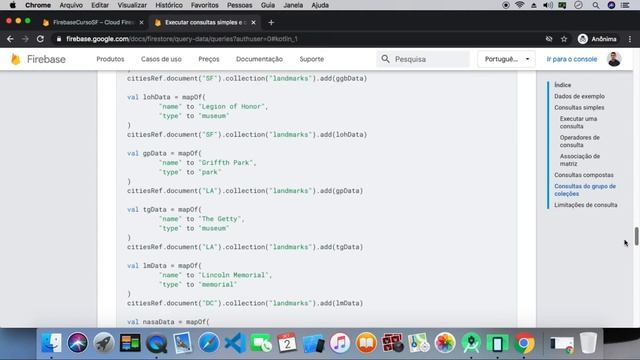Open a new browser tab
The image size is (640, 360).
(271, 23)
